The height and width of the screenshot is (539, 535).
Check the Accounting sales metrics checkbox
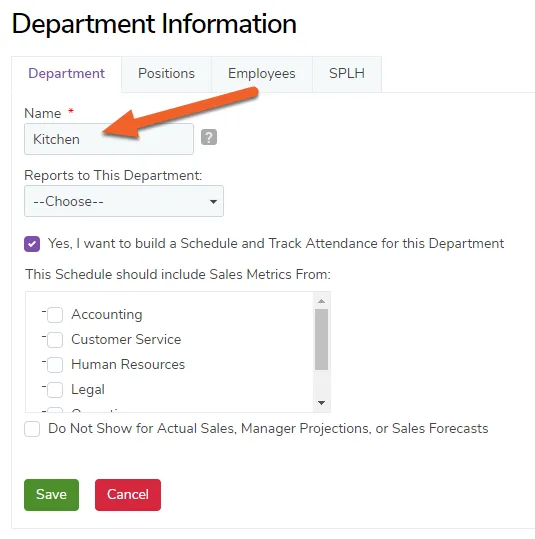tap(55, 315)
